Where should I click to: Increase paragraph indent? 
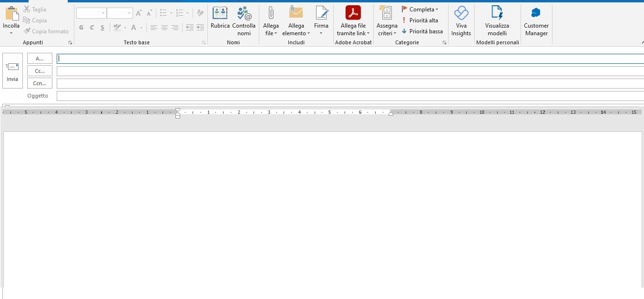coord(200,28)
